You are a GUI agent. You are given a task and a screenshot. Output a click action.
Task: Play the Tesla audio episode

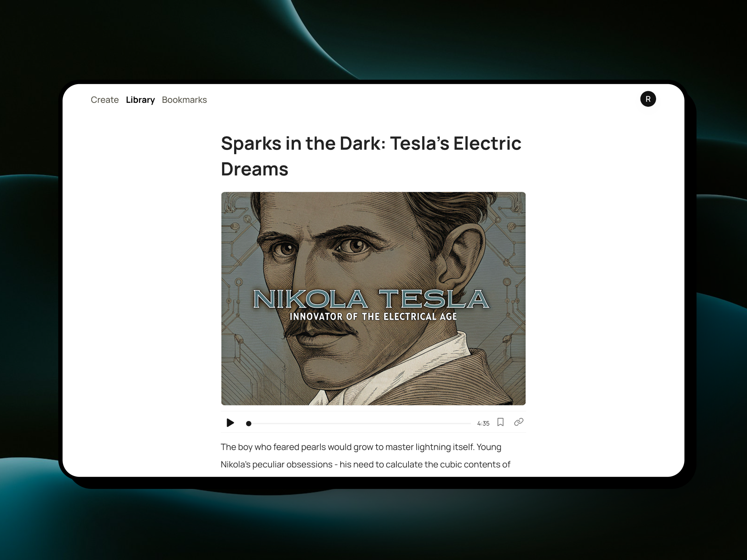230,423
